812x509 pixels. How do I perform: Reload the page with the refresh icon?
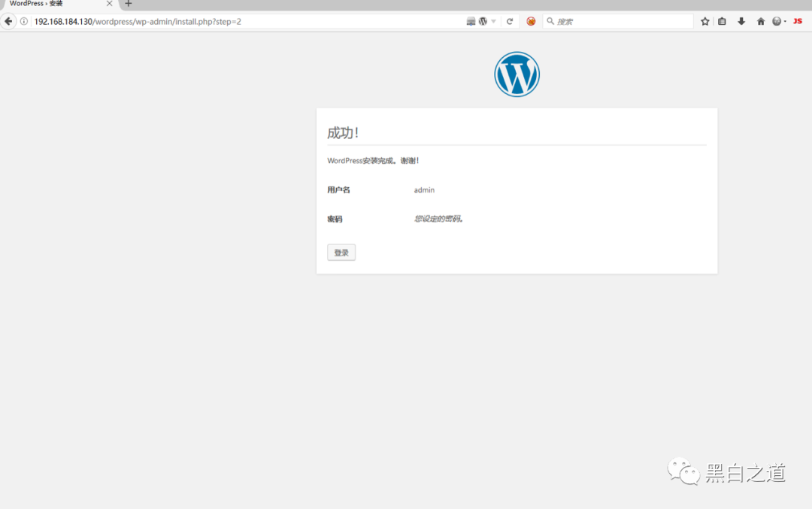(510, 21)
